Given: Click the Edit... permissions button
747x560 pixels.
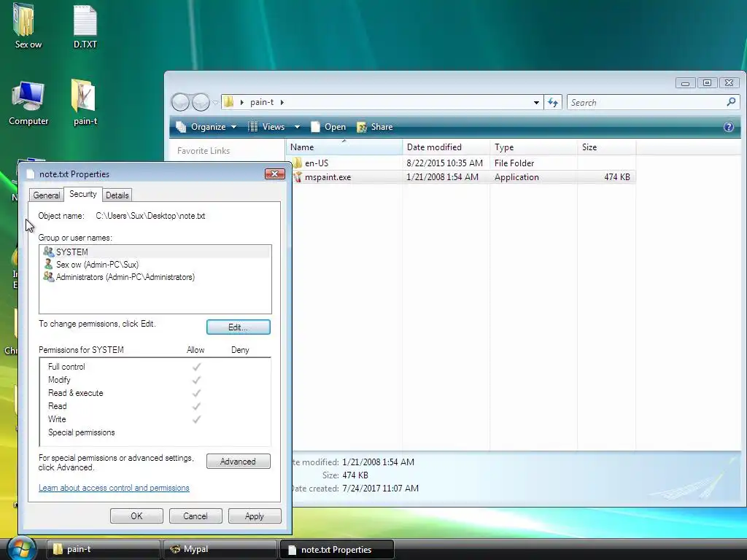Looking at the screenshot, I should (x=239, y=327).
